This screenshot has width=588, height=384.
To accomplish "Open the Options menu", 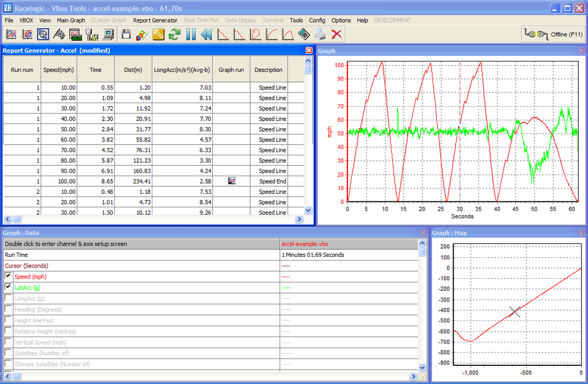I will (341, 20).
